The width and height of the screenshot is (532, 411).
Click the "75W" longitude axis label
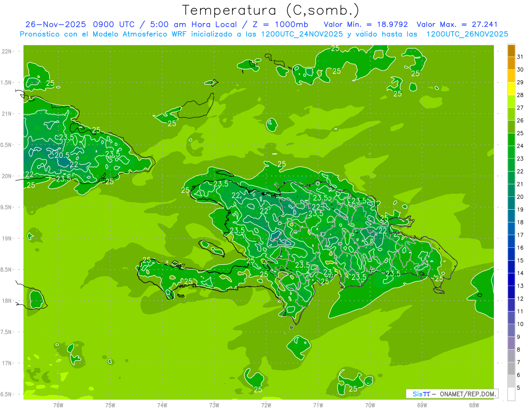110,405
